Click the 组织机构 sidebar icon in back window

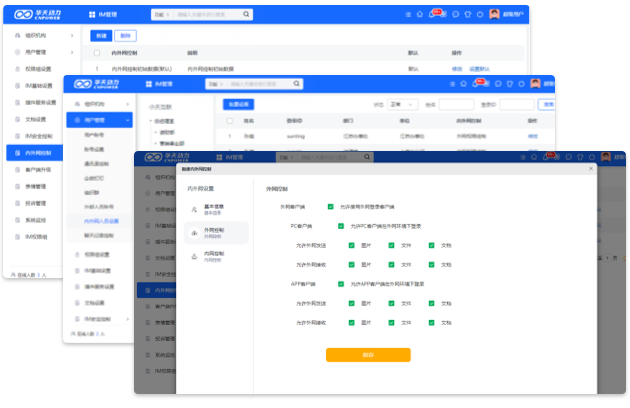[x=15, y=35]
